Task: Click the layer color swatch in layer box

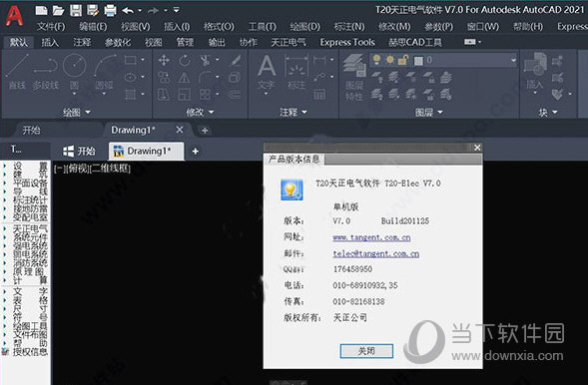Action: [x=418, y=60]
